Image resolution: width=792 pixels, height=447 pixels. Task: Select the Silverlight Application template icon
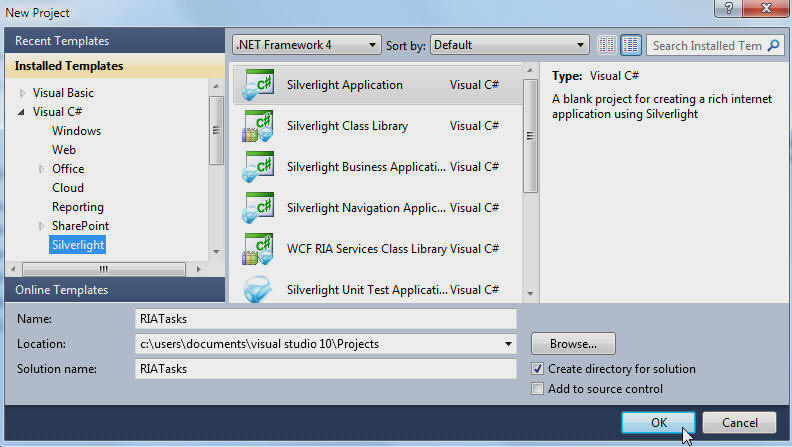point(258,84)
